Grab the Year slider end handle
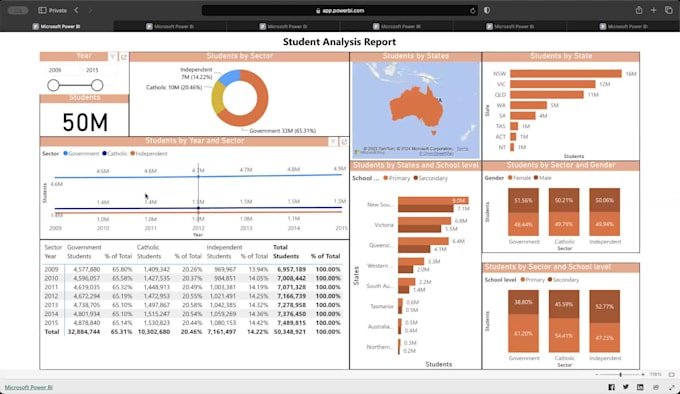680x394 pixels. 97,85
